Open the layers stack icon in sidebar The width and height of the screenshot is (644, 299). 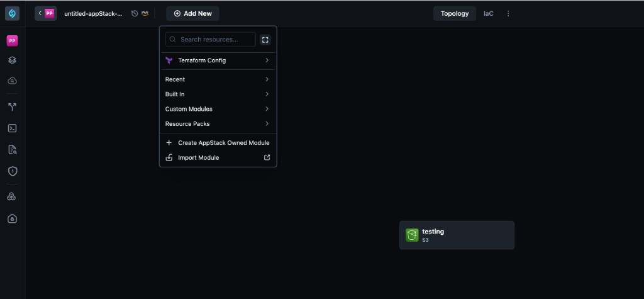click(x=13, y=60)
